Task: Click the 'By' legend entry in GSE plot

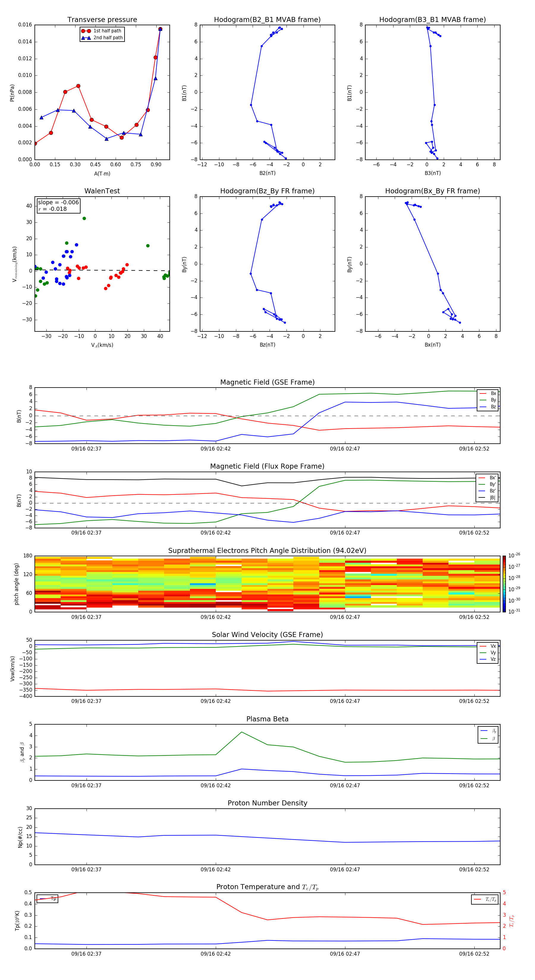Action: (488, 400)
